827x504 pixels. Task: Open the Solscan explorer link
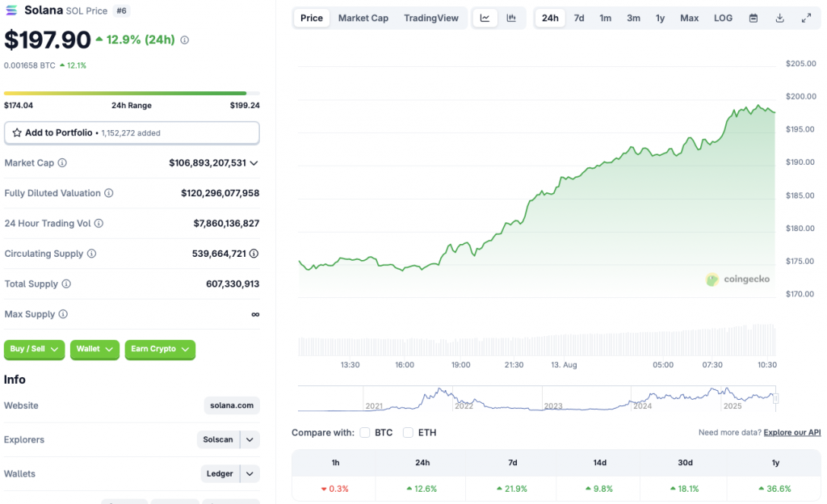pos(218,439)
